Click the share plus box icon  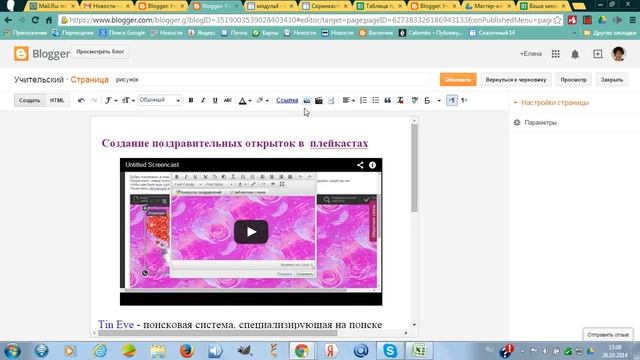(598, 54)
